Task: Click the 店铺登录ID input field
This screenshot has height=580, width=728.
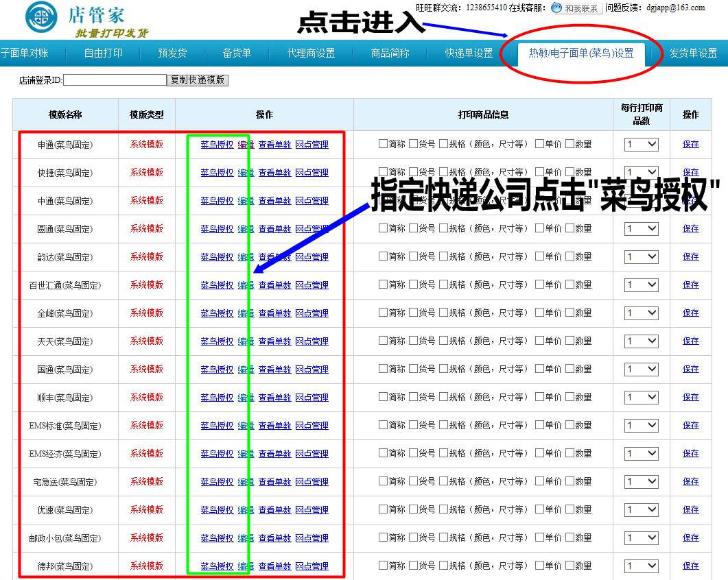Action: point(115,80)
